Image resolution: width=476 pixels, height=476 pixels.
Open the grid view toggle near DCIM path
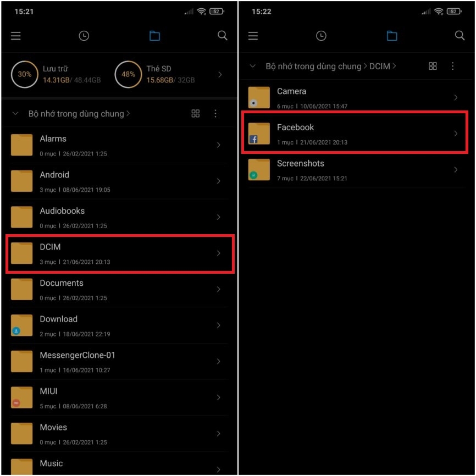pyautogui.click(x=433, y=66)
